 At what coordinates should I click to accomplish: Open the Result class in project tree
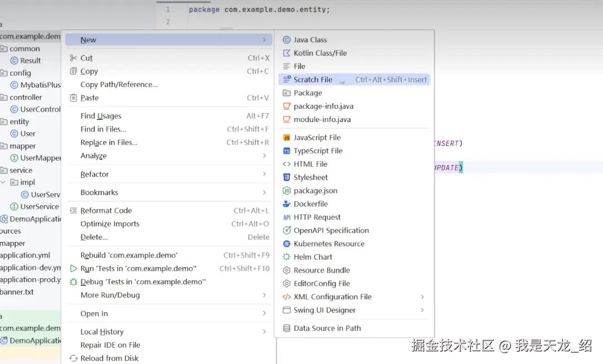pyautogui.click(x=31, y=60)
